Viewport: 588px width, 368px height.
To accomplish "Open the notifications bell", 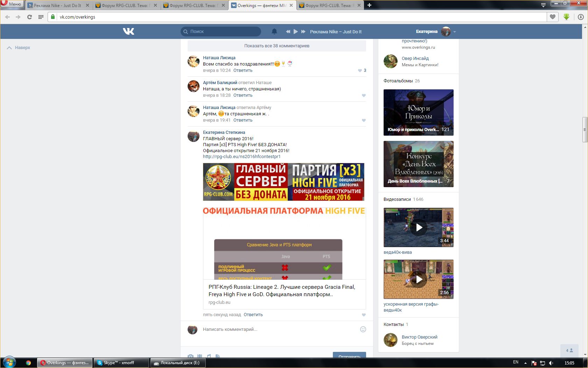I will pyautogui.click(x=274, y=32).
